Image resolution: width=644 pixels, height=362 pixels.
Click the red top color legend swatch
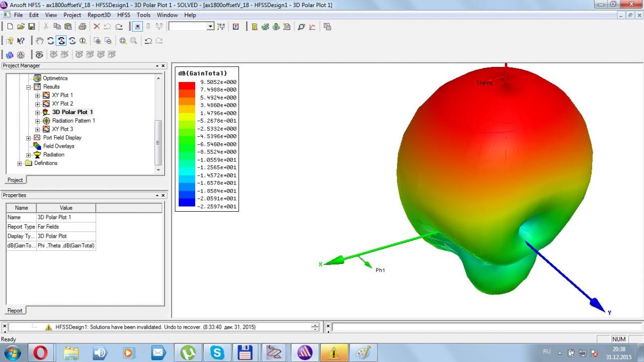[187, 85]
